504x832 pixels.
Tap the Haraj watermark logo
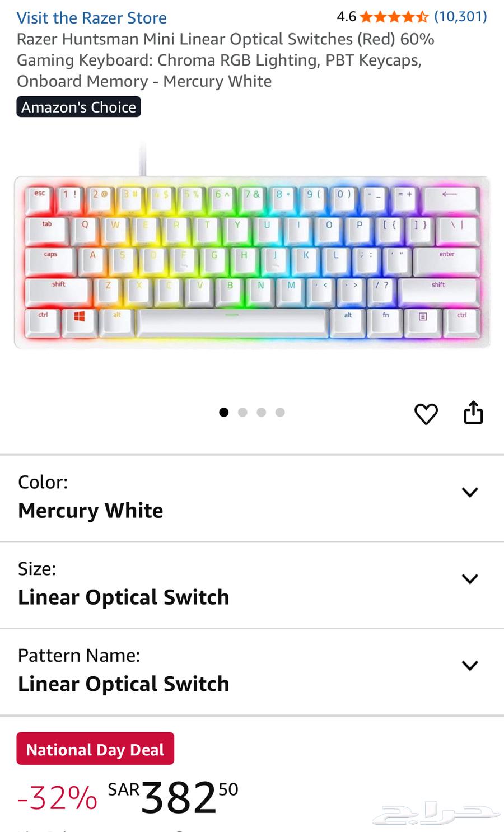click(435, 814)
